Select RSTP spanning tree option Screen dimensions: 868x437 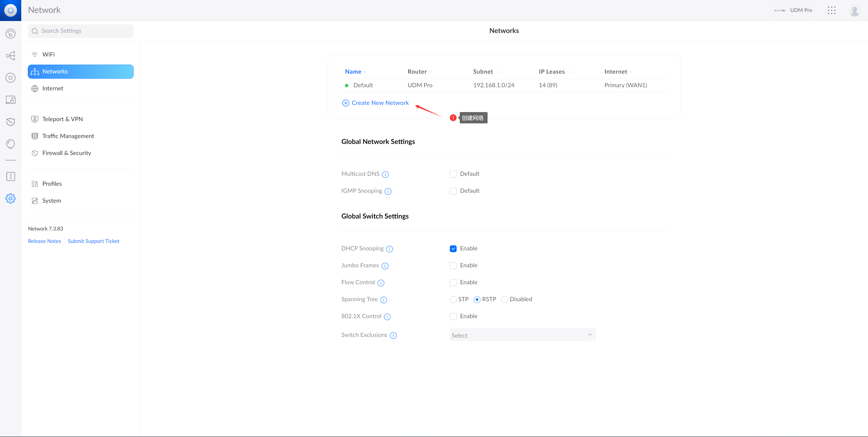477,300
